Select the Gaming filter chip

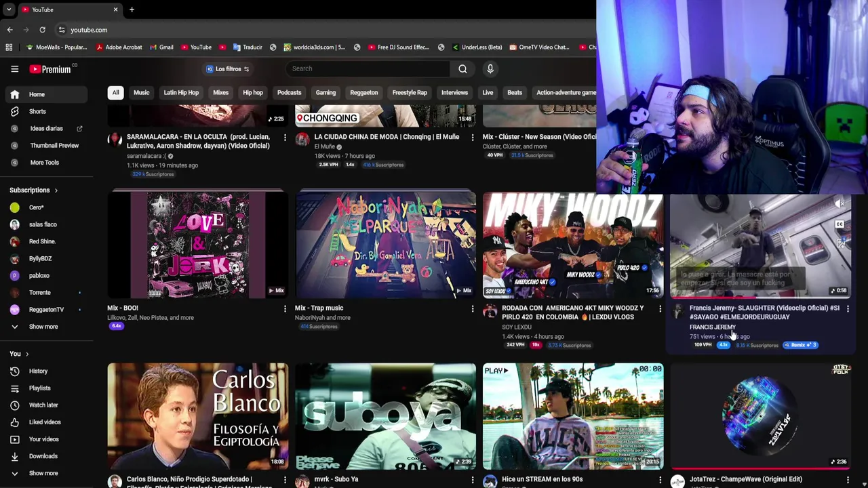(x=325, y=93)
